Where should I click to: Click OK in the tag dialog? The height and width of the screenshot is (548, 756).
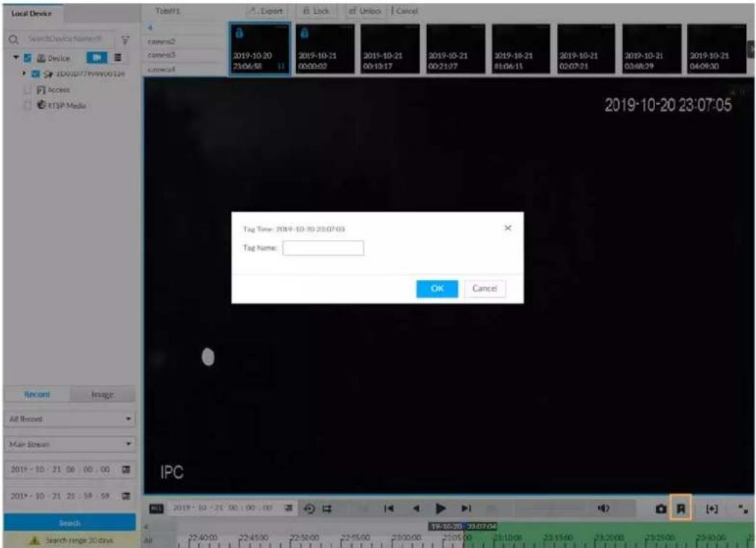tap(437, 288)
